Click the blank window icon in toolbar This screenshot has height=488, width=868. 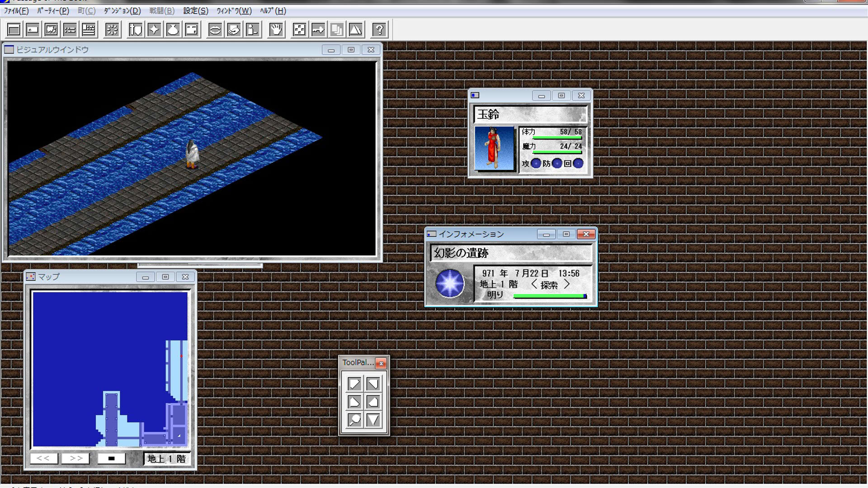[x=14, y=30]
